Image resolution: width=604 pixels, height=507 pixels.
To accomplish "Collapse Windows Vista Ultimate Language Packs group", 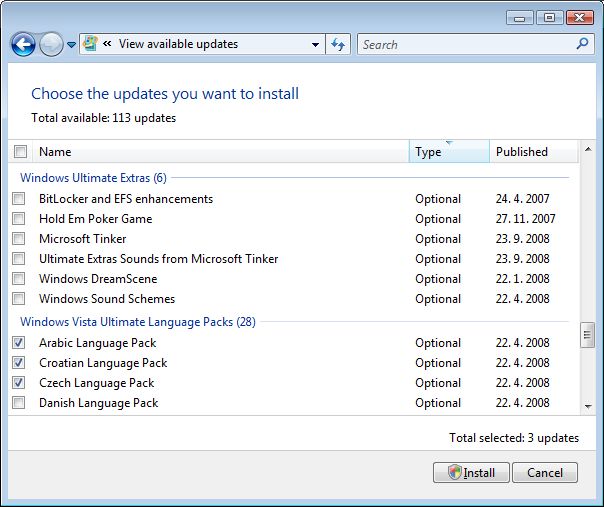I will 138,322.
